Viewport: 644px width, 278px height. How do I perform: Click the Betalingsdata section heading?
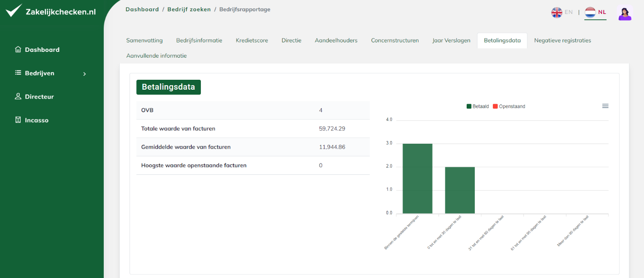(168, 87)
